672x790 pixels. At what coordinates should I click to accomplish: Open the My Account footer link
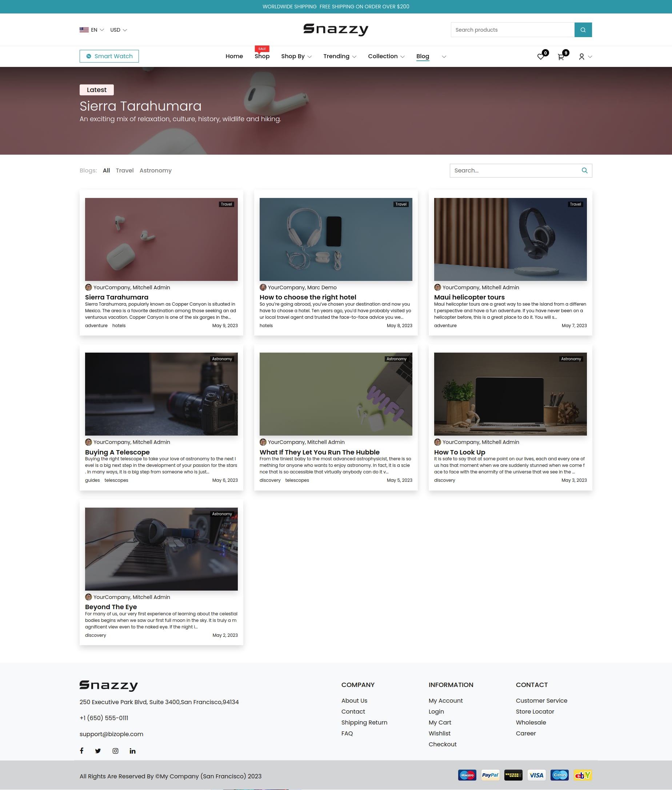point(445,700)
